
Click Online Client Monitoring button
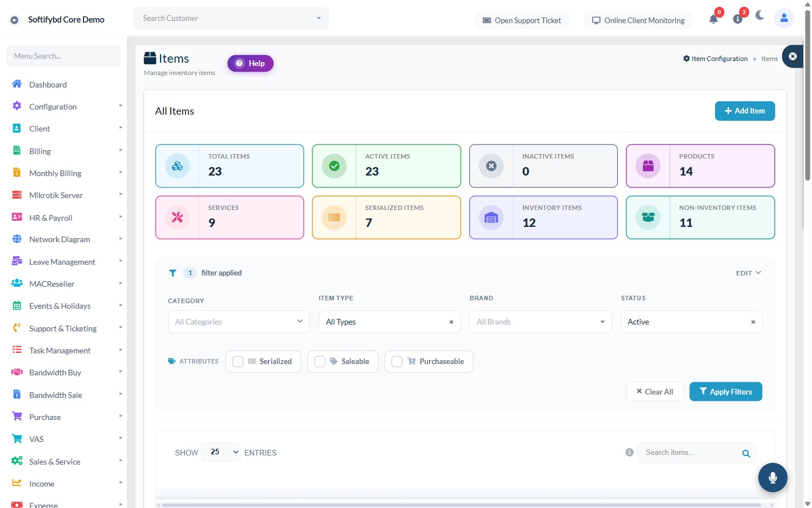(x=638, y=20)
